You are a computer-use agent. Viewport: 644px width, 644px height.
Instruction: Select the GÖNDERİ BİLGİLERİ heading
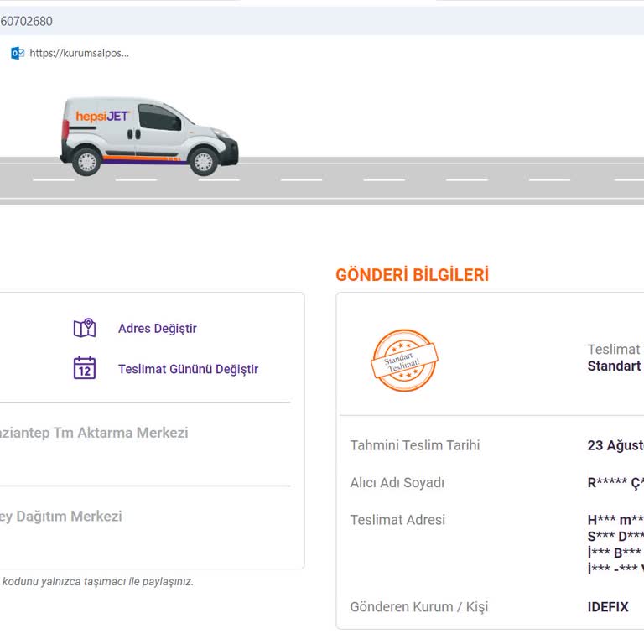[x=413, y=275]
